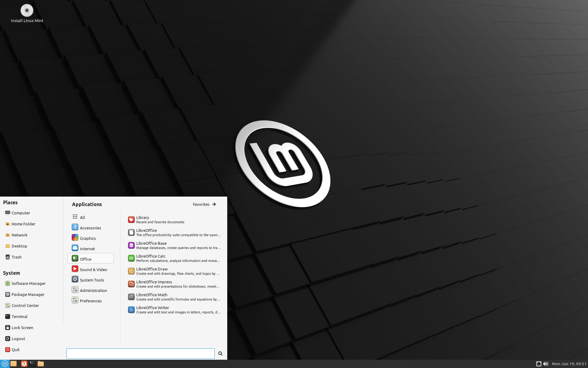Lock the screen
Viewport: 588px width, 368px height.
[x=22, y=327]
